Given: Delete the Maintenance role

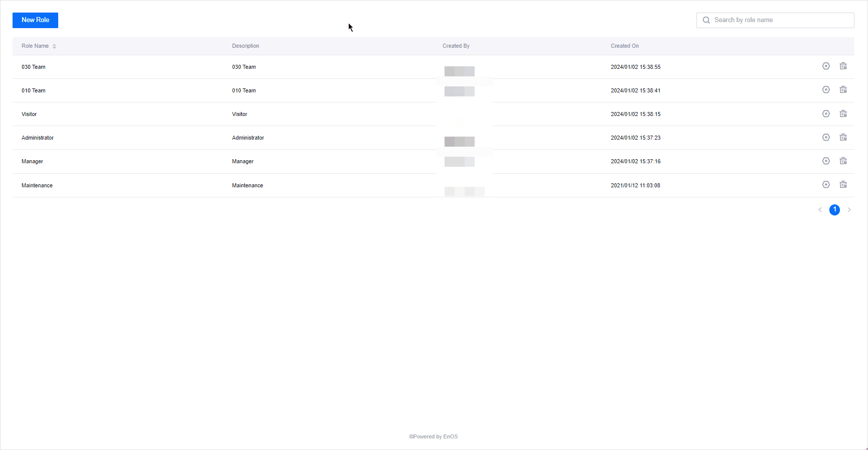Looking at the screenshot, I should coord(843,185).
